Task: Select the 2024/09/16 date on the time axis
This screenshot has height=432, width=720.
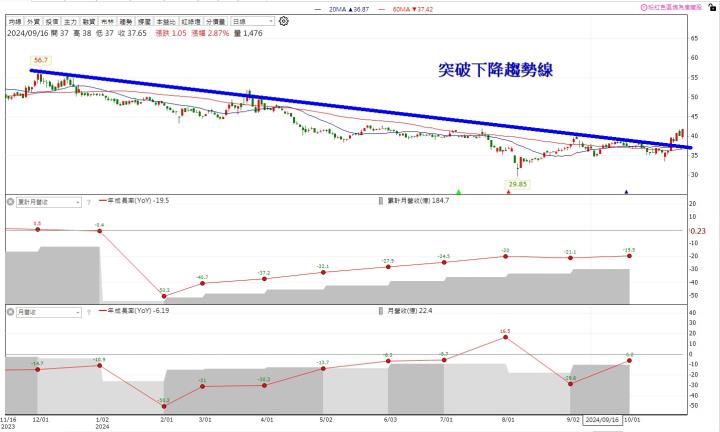Action: tap(602, 420)
